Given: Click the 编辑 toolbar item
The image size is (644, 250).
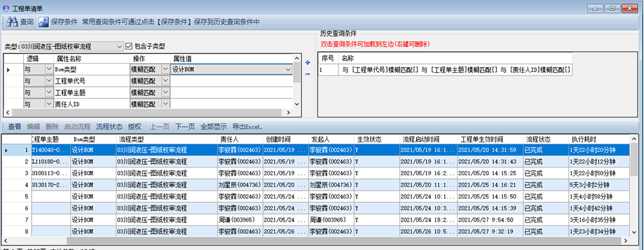Looking at the screenshot, I should tap(33, 126).
